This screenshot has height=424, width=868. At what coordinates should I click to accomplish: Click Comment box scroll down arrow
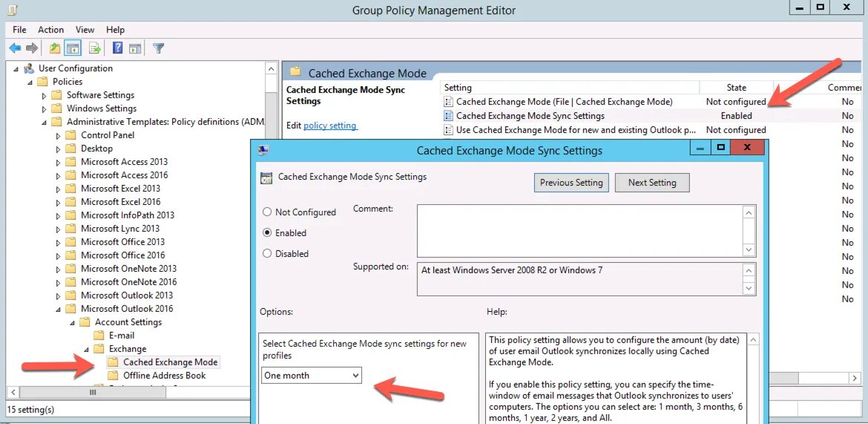749,250
